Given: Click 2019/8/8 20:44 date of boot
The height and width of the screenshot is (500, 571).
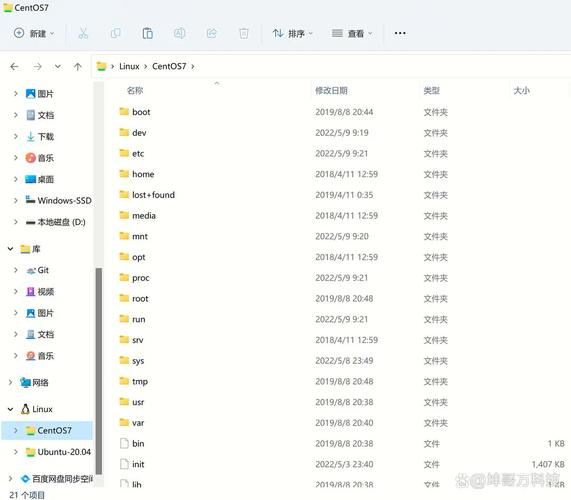Looking at the screenshot, I should click(344, 112).
